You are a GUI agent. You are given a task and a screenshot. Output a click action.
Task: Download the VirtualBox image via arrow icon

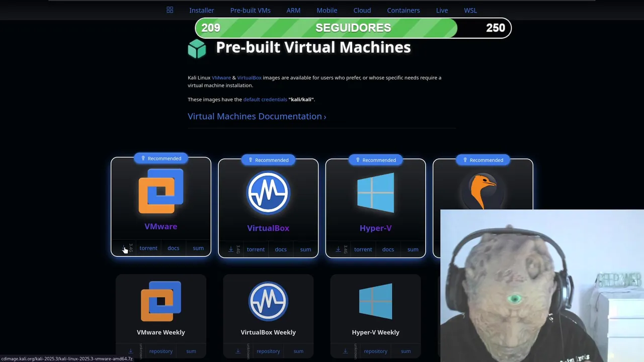coord(231,249)
